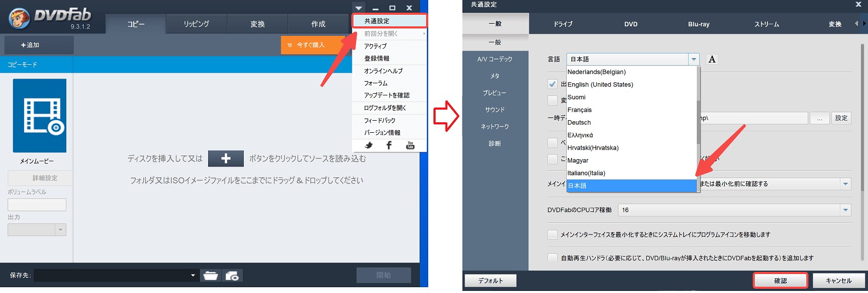Screen dimensions: 868x293
Task: Open YouTube icon in the menu
Action: click(410, 145)
